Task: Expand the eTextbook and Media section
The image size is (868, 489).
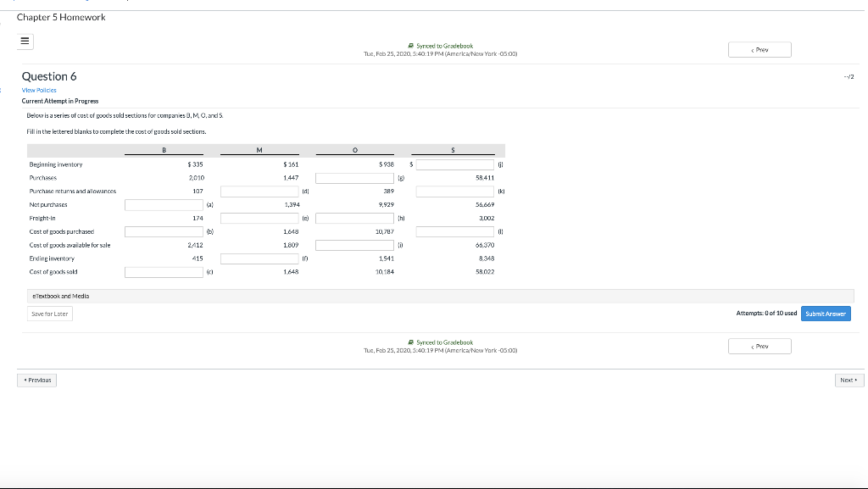Action: 62,294
